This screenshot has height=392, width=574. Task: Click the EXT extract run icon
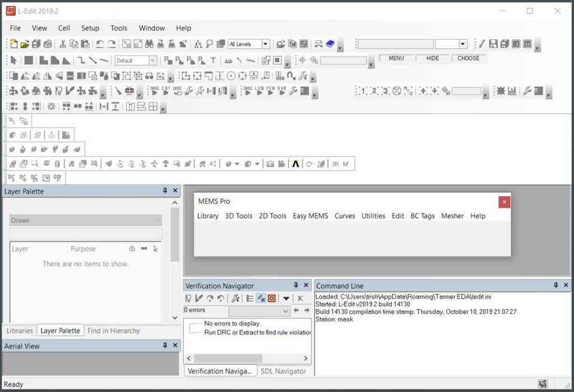click(166, 91)
